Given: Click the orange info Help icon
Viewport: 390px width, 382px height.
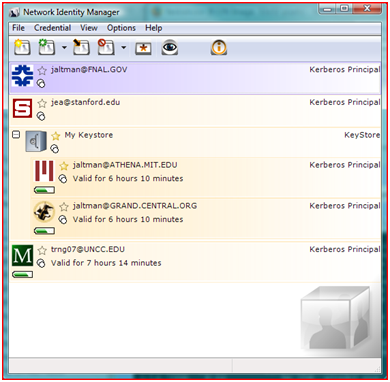Looking at the screenshot, I should (219, 48).
